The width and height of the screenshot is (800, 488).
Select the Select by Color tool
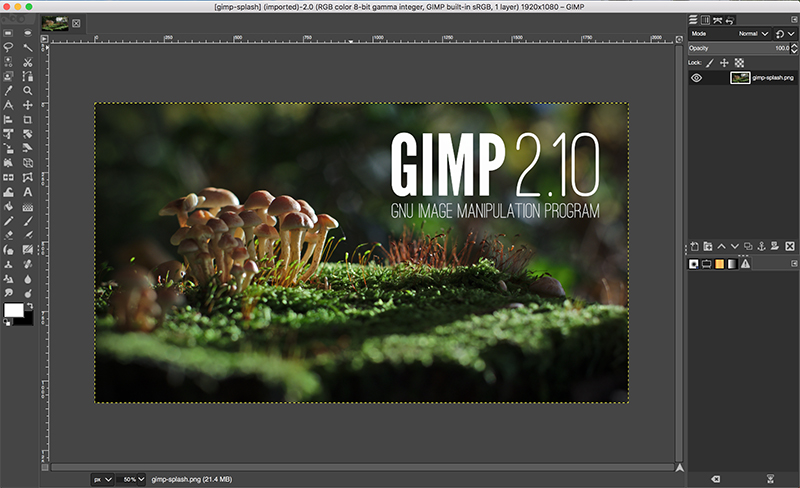[x=8, y=62]
